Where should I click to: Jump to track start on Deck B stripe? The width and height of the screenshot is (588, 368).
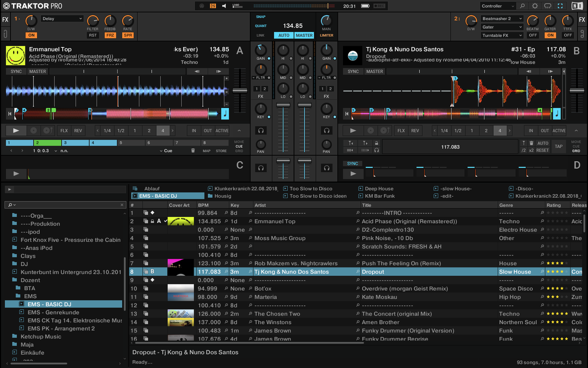click(x=347, y=114)
